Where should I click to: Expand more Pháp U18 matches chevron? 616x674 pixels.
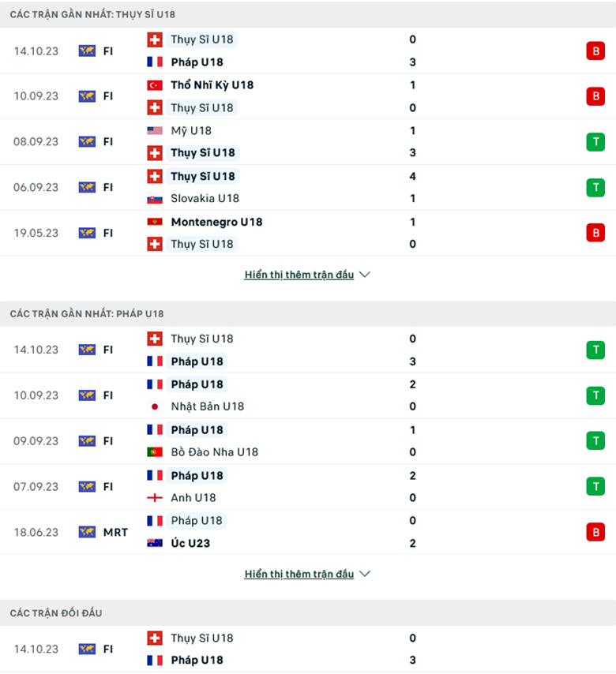pos(364,575)
